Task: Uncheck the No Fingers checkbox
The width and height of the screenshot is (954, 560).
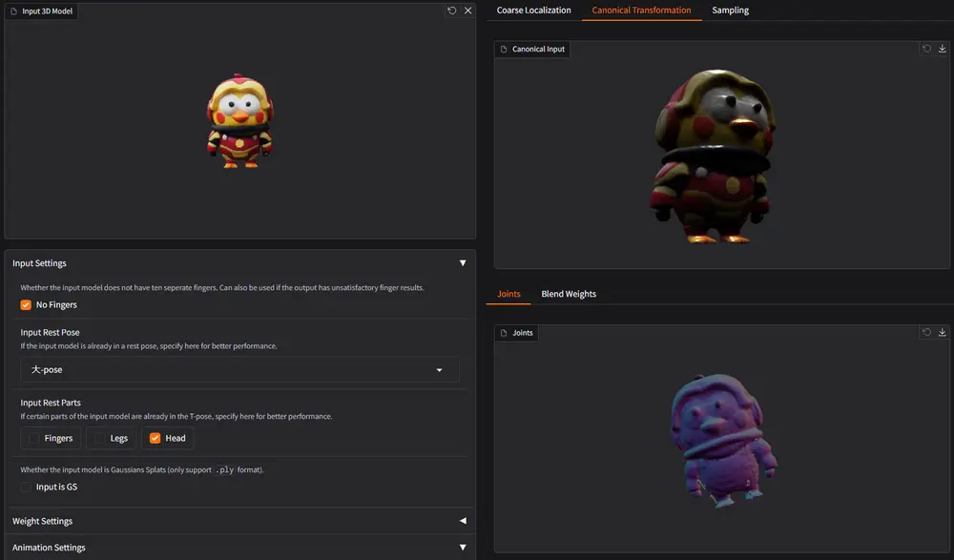Action: point(26,305)
